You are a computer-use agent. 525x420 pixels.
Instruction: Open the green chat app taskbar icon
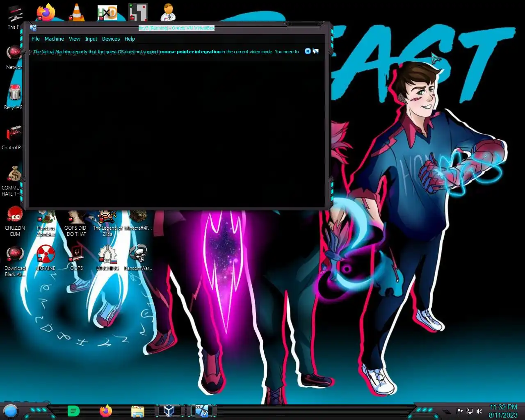(73, 411)
